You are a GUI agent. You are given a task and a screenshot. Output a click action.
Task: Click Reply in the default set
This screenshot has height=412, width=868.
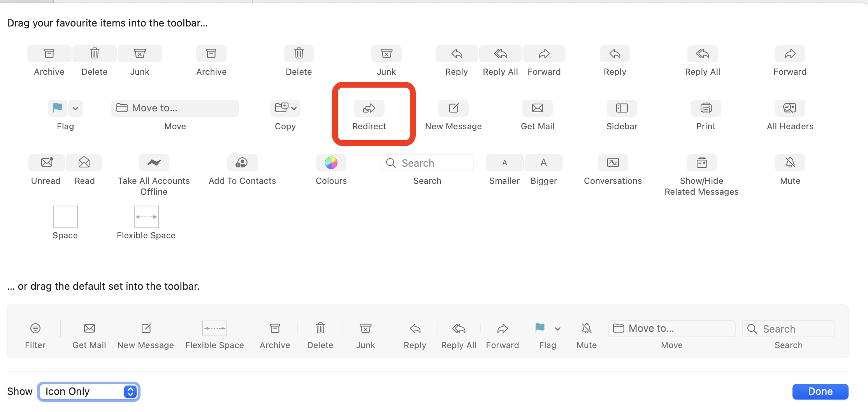(x=415, y=328)
